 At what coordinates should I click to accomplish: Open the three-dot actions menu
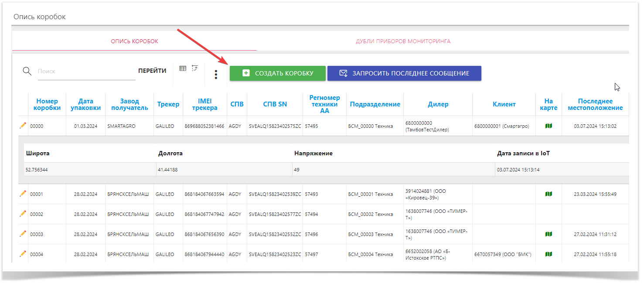coord(216,75)
